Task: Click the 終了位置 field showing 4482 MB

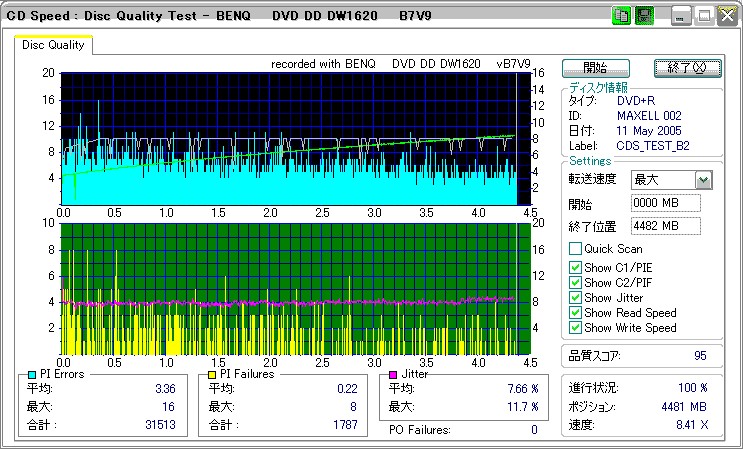Action: (665, 226)
